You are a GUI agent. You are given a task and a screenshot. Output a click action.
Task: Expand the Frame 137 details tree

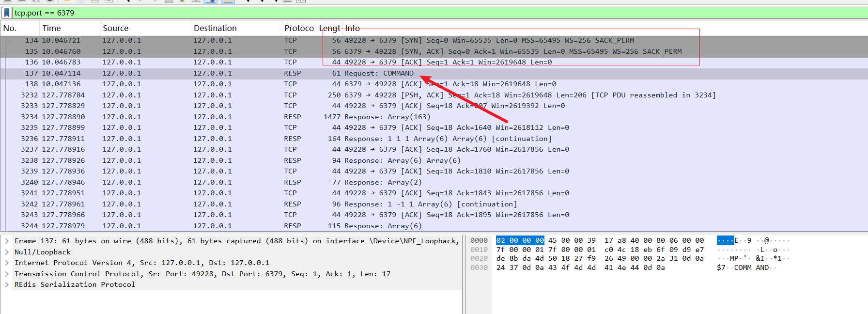7,241
